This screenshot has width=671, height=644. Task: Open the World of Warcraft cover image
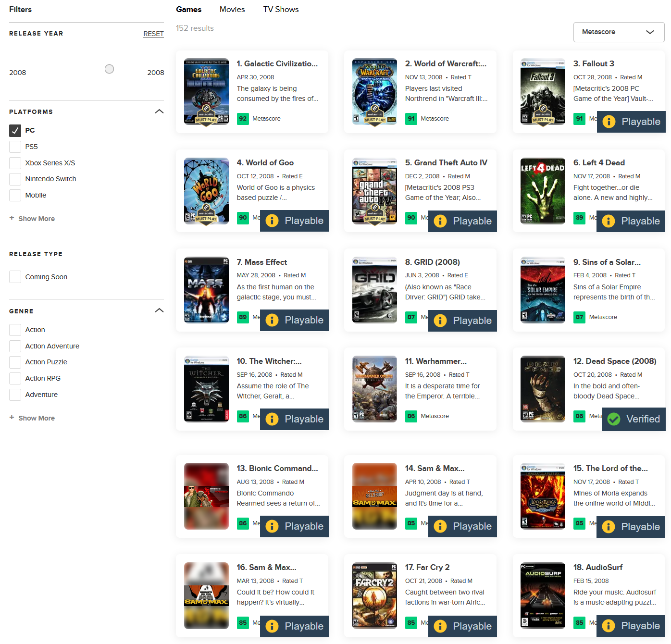click(x=374, y=92)
